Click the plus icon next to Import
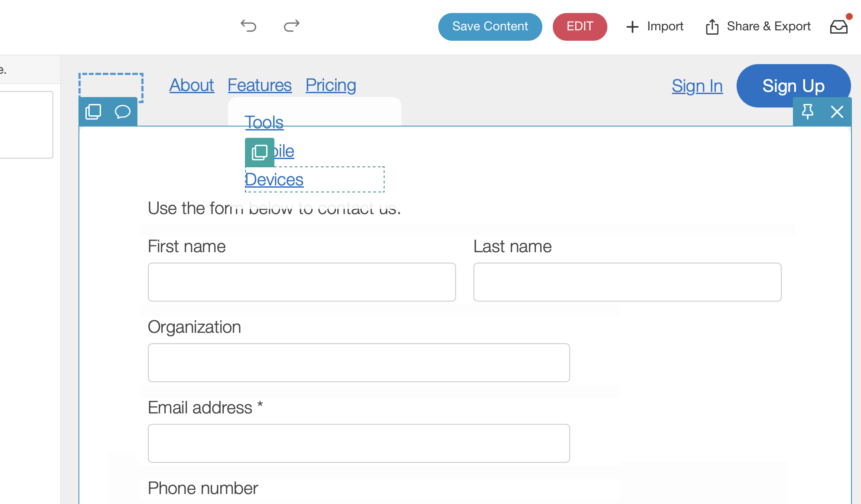Image resolution: width=861 pixels, height=504 pixels. 632,26
